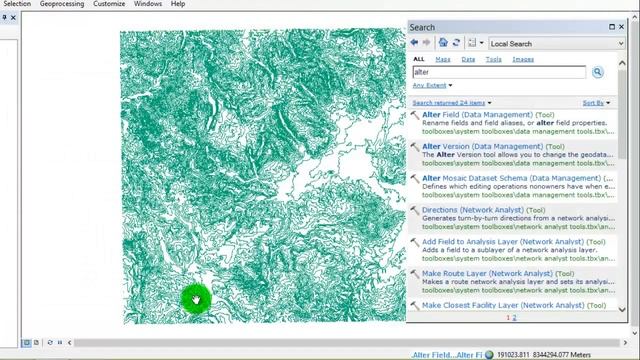Image resolution: width=640 pixels, height=360 pixels.
Task: Click the coordinates readout in status bar
Action: pyautogui.click(x=544, y=355)
